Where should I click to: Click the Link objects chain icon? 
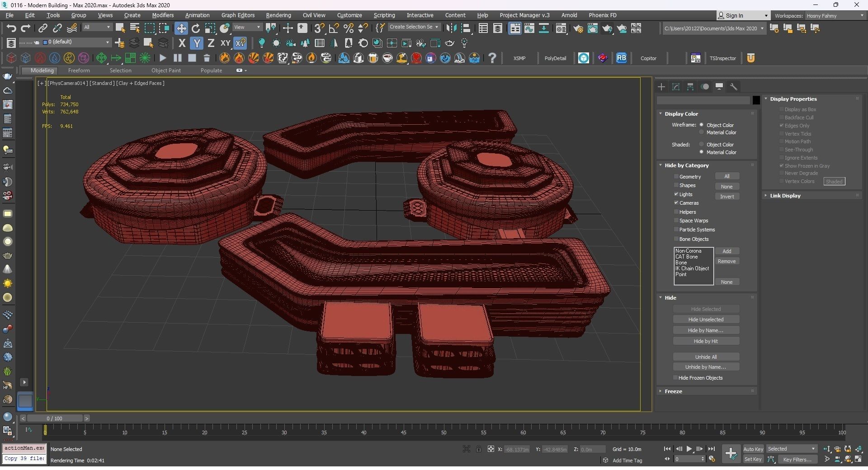(42, 28)
